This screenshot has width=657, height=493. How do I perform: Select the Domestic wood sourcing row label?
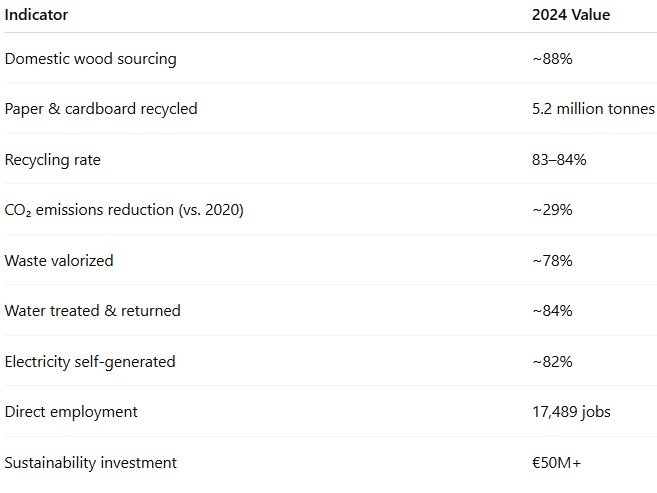tap(90, 58)
